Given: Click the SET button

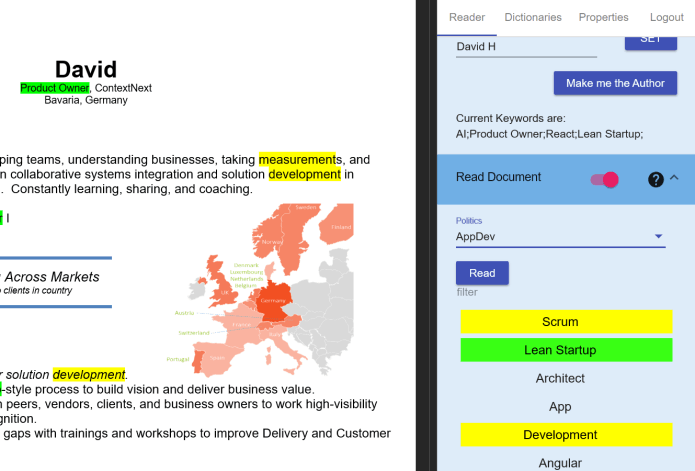Looking at the screenshot, I should pyautogui.click(x=651, y=41).
